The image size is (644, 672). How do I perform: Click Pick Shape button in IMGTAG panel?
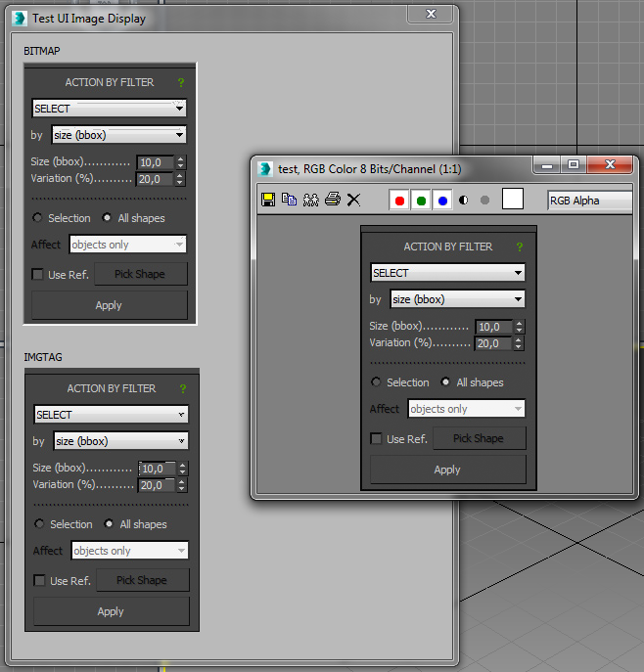(142, 580)
